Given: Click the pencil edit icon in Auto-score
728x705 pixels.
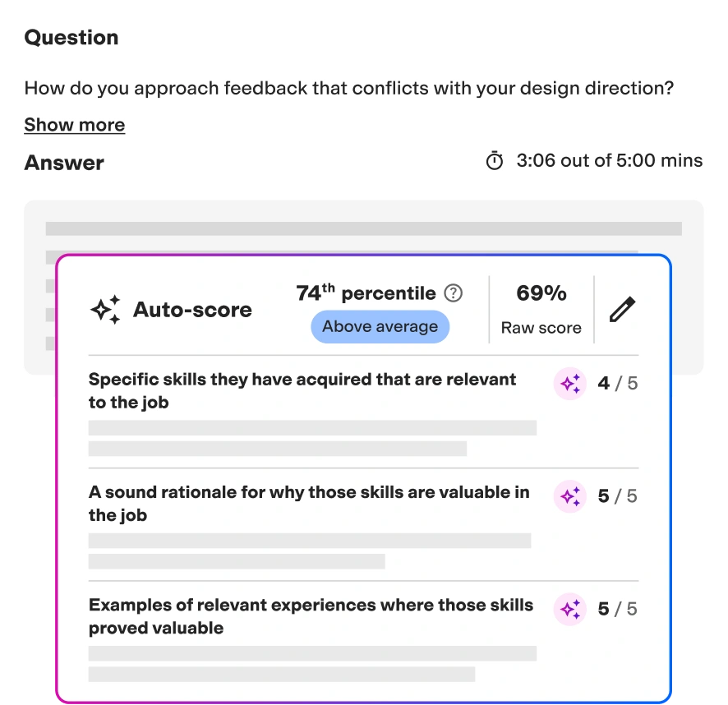Looking at the screenshot, I should 622,309.
